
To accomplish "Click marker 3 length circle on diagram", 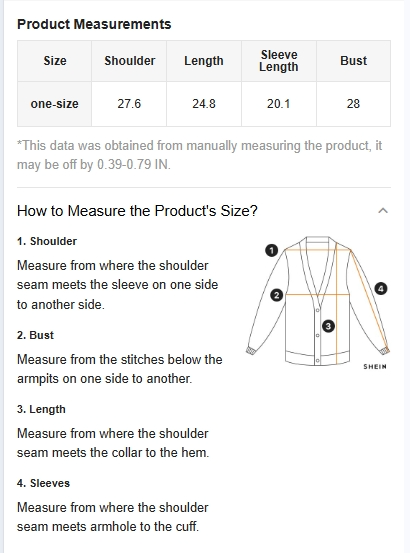I will (328, 326).
